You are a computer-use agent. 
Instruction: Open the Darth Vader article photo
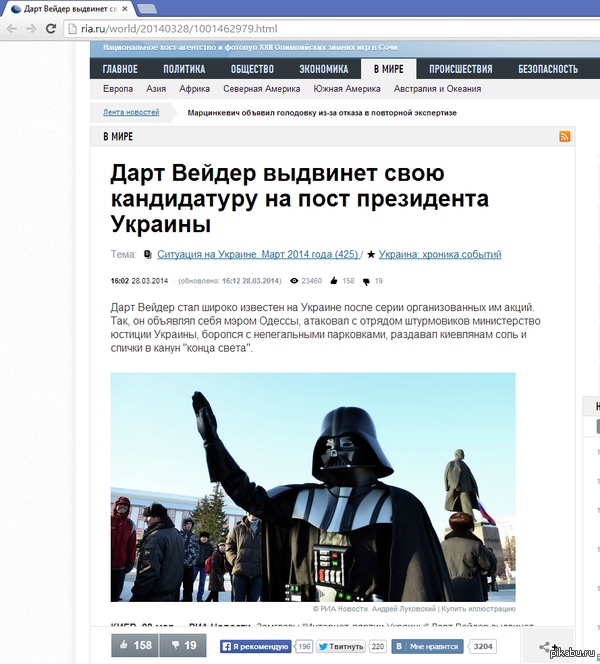click(313, 487)
